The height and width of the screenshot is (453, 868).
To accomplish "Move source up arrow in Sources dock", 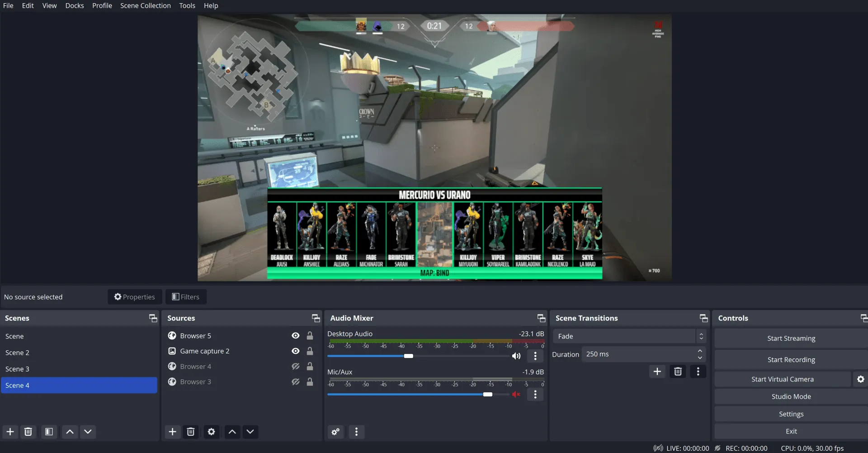I will pyautogui.click(x=232, y=432).
